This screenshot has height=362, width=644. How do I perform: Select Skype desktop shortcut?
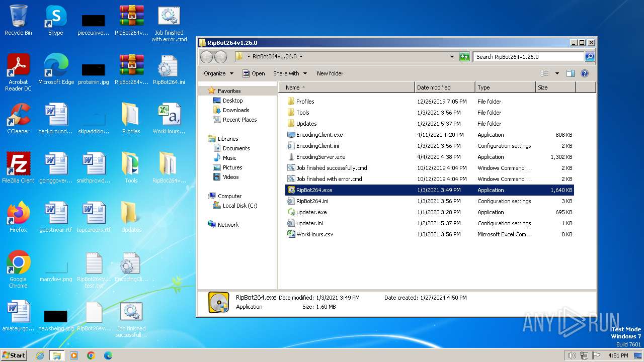tap(56, 20)
